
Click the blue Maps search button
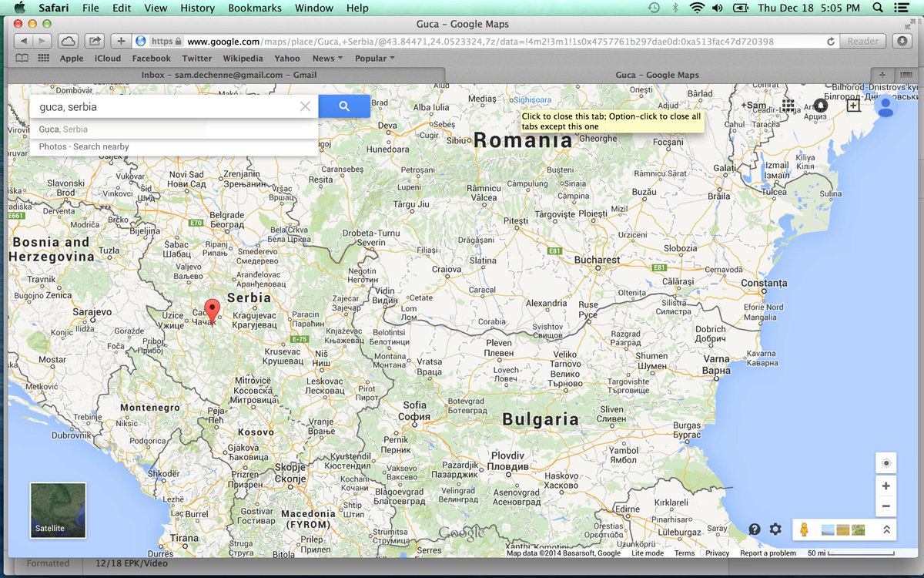click(344, 106)
